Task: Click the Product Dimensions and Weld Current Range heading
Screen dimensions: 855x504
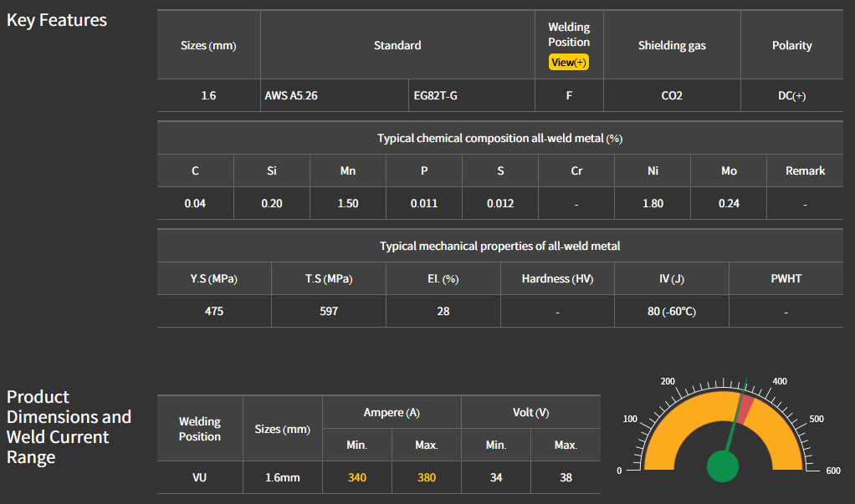Action: pos(69,427)
